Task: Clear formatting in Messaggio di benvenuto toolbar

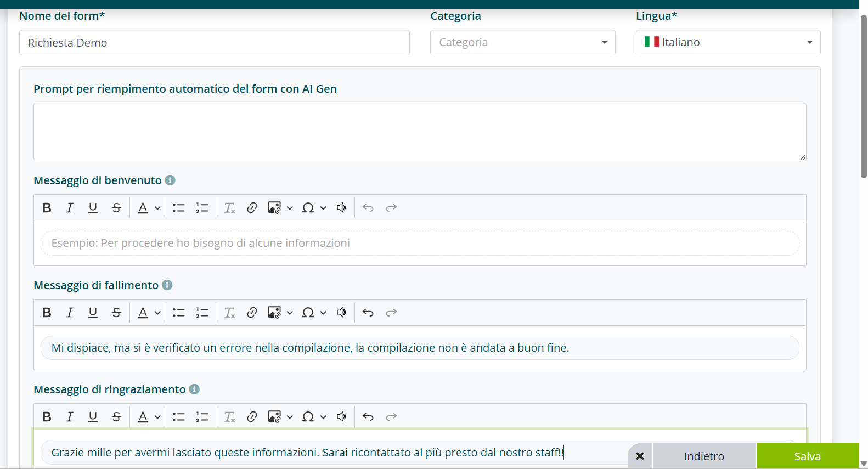Action: pos(229,208)
